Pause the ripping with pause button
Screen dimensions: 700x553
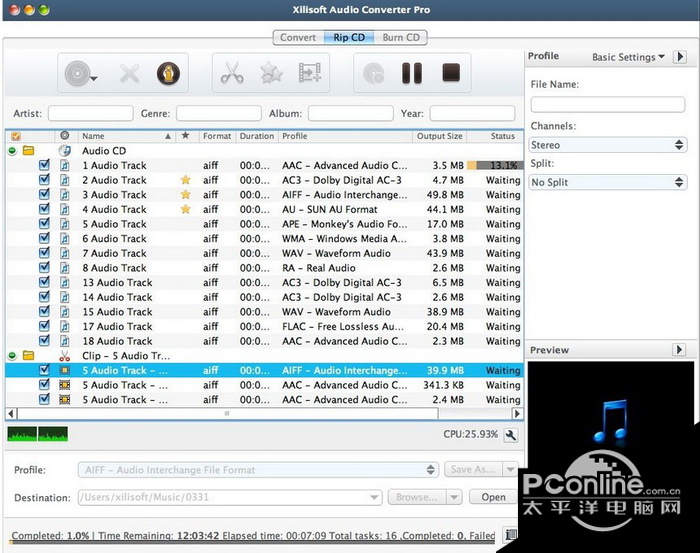412,73
